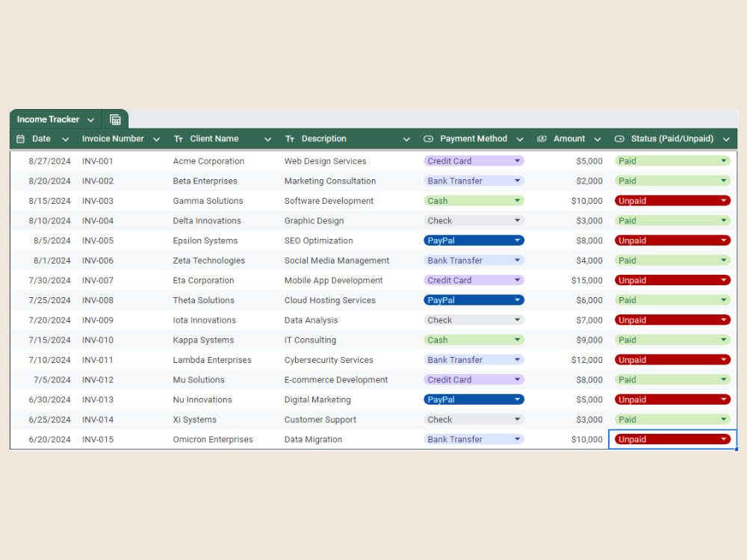Open Credit Card chip for Mu Solutions
This screenshot has height=560, width=747.
474,379
